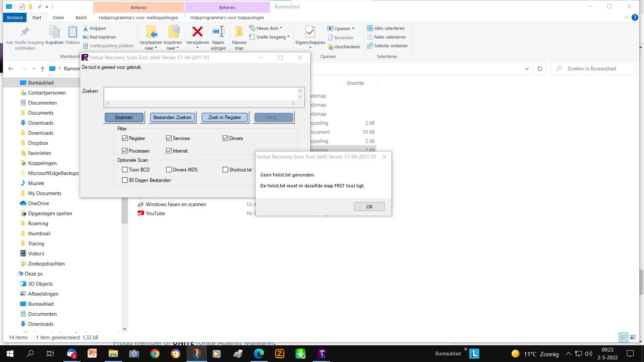Select Dropbox folder in navigation pane
Screen dimensions: 644x362
coord(38,143)
